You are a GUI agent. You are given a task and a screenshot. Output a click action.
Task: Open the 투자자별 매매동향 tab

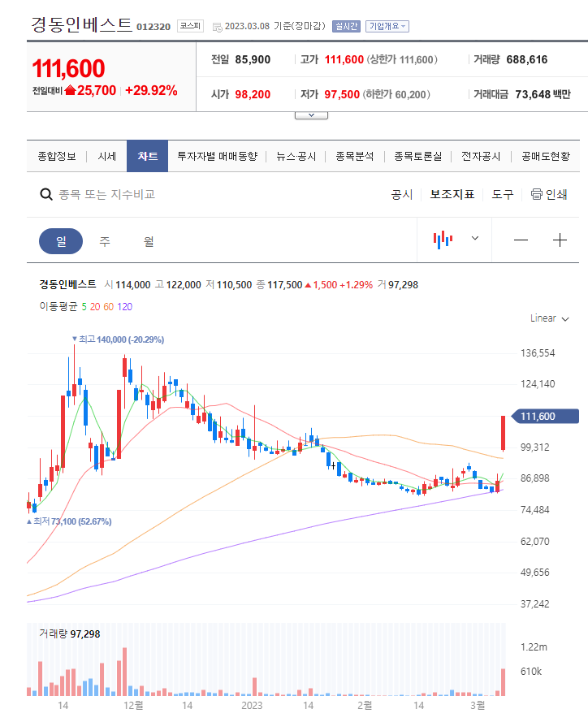217,156
